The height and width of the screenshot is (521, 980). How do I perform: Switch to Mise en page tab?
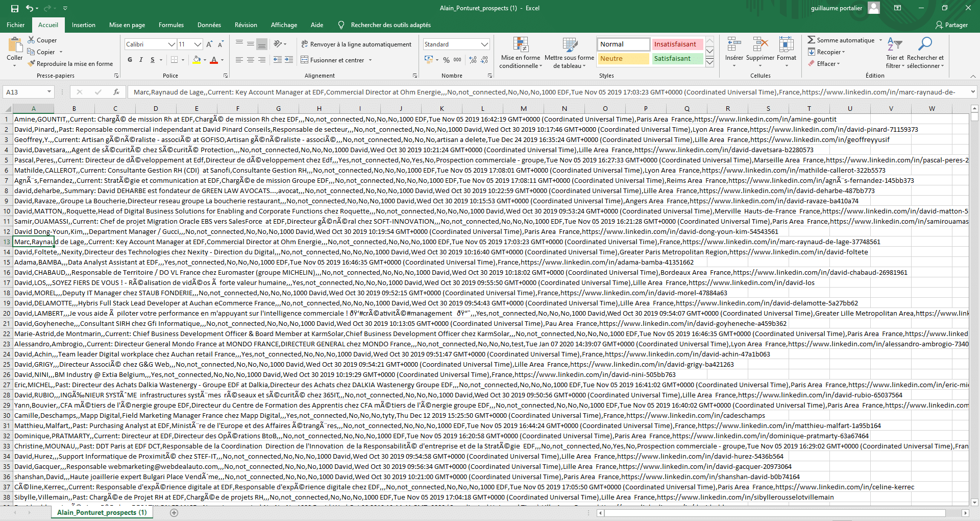[x=127, y=25]
